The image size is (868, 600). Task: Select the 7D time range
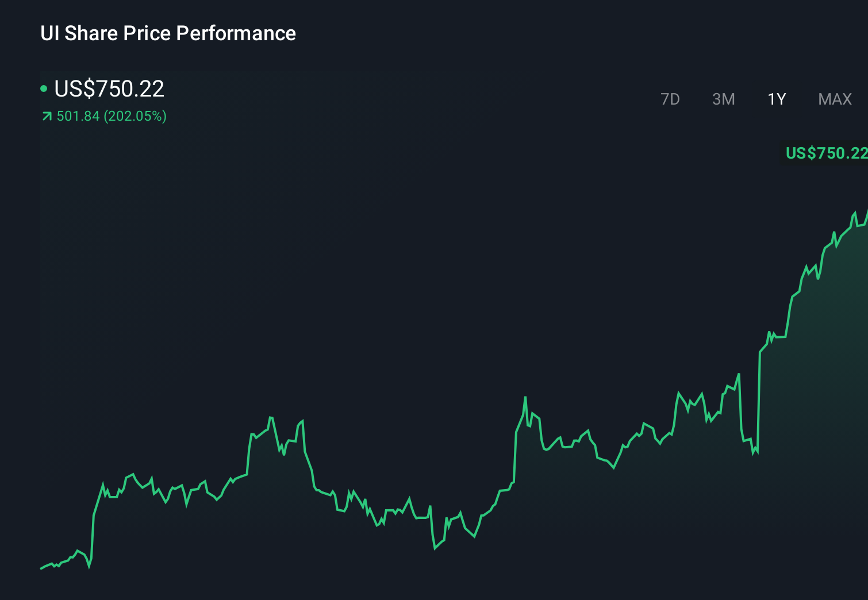click(x=670, y=99)
